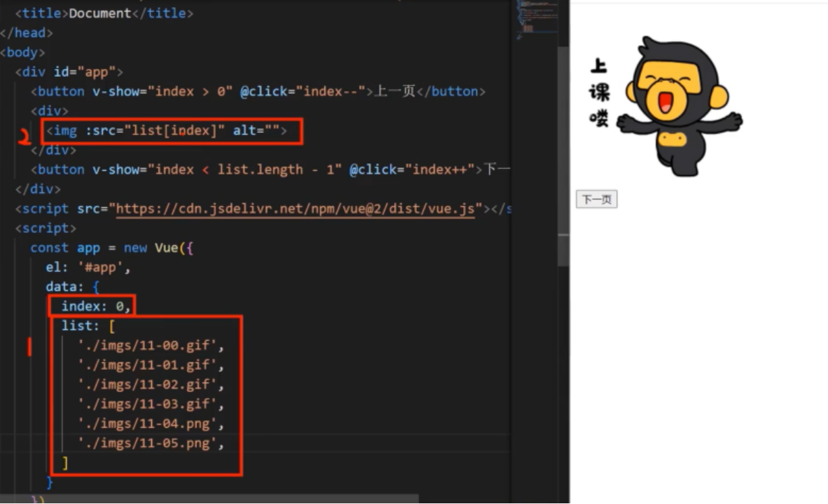The height and width of the screenshot is (504, 828).
Task: Click the 上一页 button tag in code
Action: [258, 91]
